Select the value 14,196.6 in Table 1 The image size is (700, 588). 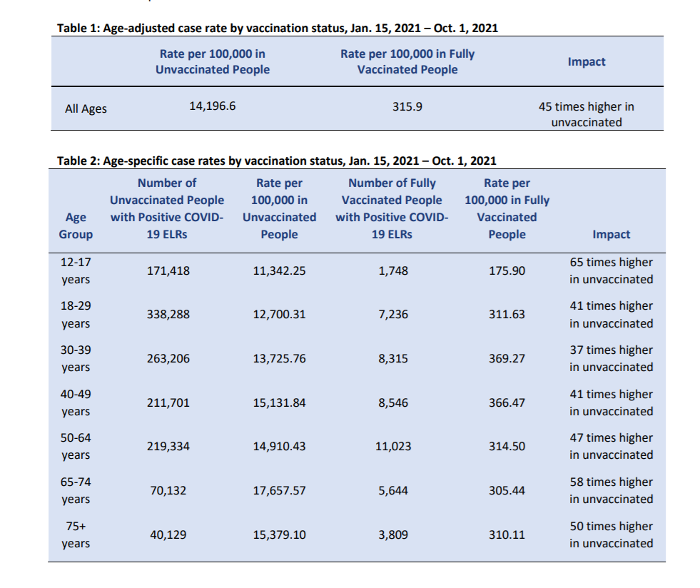coord(212,106)
